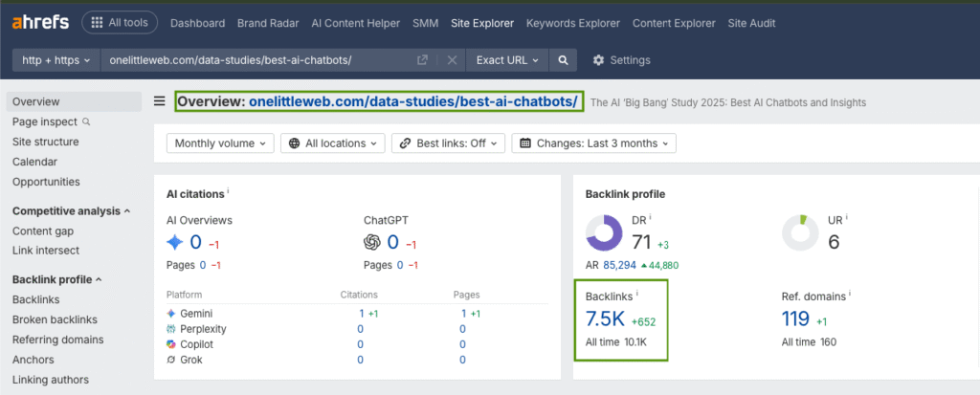Image resolution: width=980 pixels, height=395 pixels.
Task: Clear the URL with the X icon
Action: click(452, 60)
